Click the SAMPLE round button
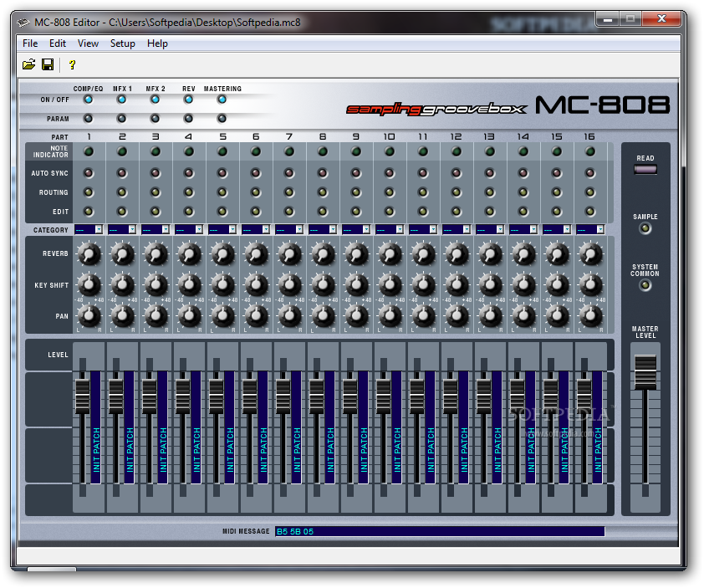Viewport: 704px width, 588px height. click(x=645, y=228)
